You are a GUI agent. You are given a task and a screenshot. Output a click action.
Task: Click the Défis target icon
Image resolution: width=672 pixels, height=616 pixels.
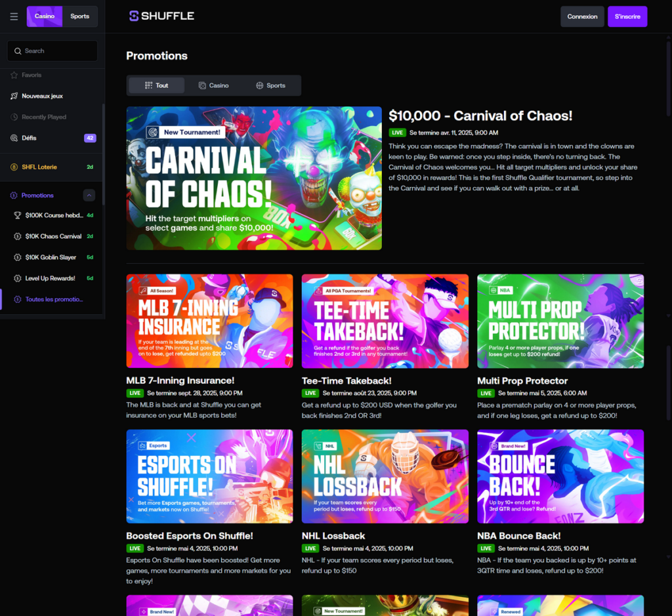coord(14,138)
